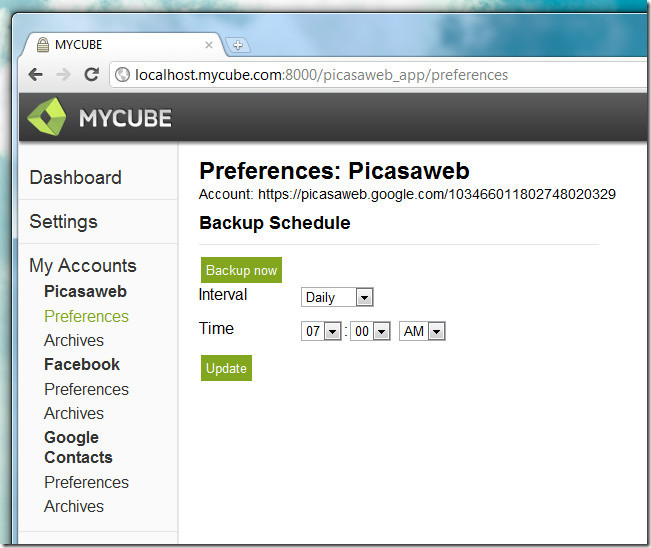Close the MYCUBE browser tab
651x548 pixels.
pos(209,45)
